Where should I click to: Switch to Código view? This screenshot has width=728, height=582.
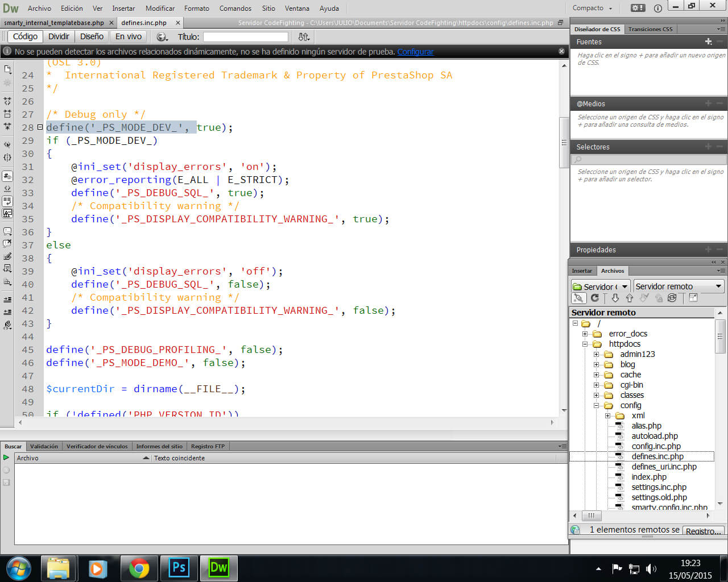(x=25, y=36)
